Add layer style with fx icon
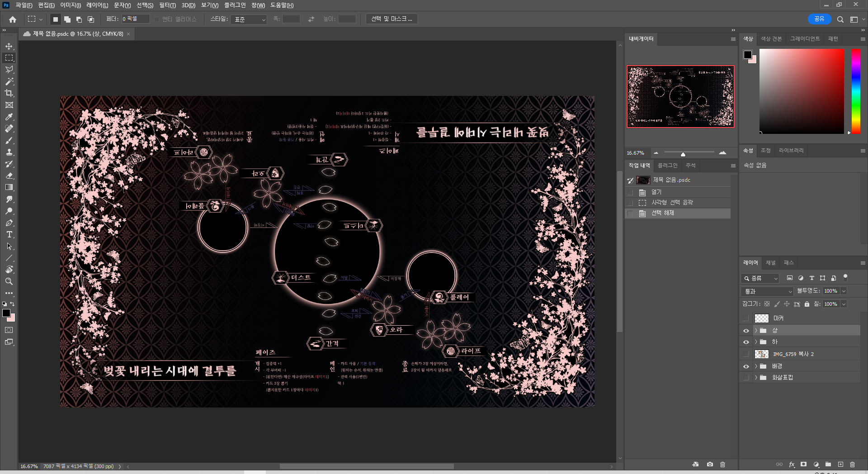The image size is (868, 474). [x=792, y=465]
